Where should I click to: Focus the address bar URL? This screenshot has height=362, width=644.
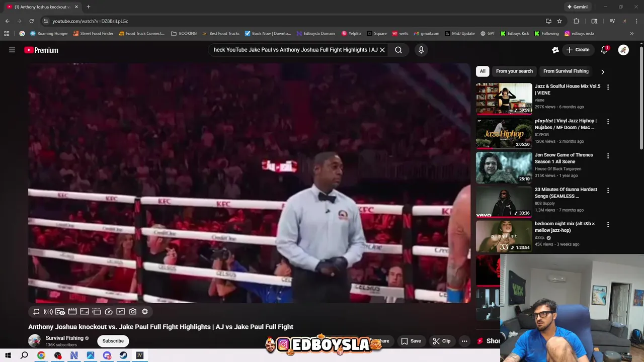tap(91, 21)
